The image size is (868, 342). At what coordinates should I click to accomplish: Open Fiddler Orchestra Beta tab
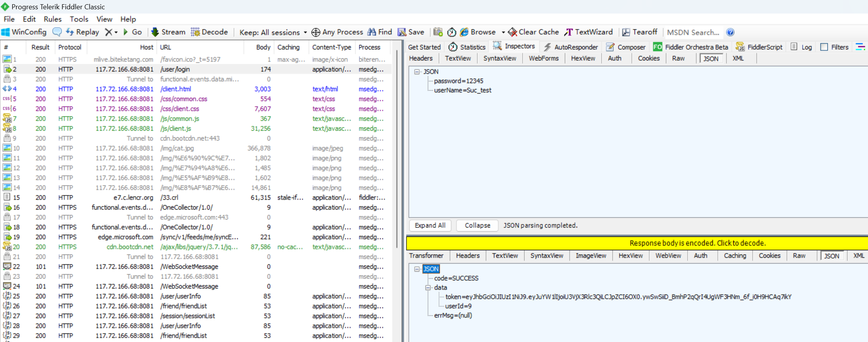point(691,47)
